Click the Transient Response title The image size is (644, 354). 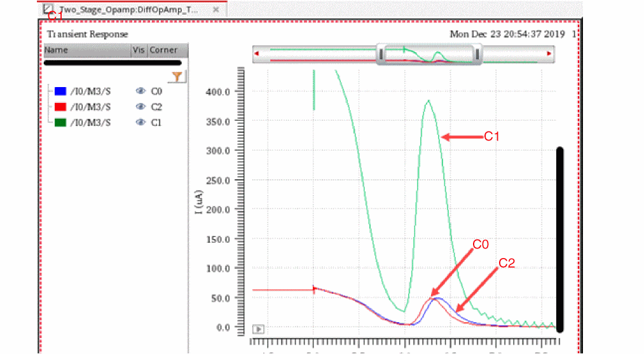tap(88, 34)
